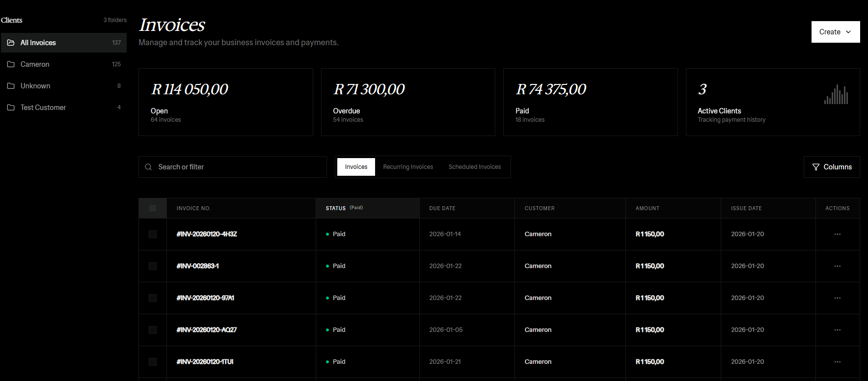The width and height of the screenshot is (868, 381).
Task: Click the Unknown folder icon
Action: [x=11, y=86]
